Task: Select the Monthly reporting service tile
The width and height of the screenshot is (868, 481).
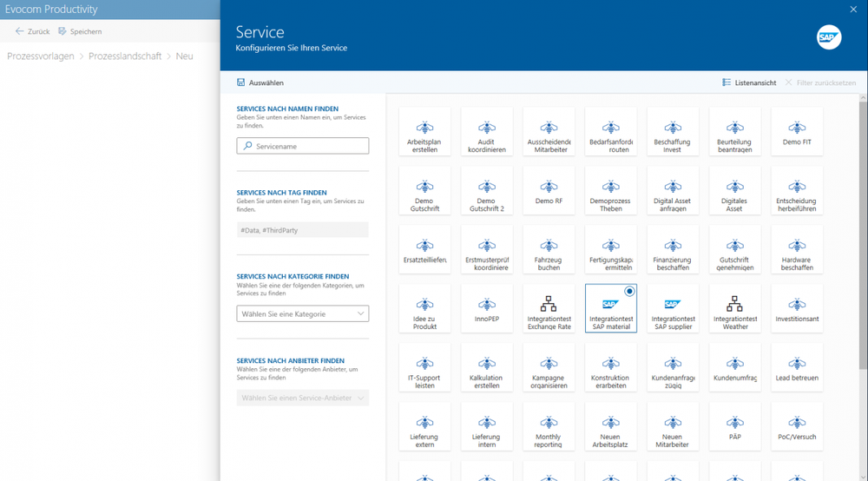Action: tap(549, 428)
